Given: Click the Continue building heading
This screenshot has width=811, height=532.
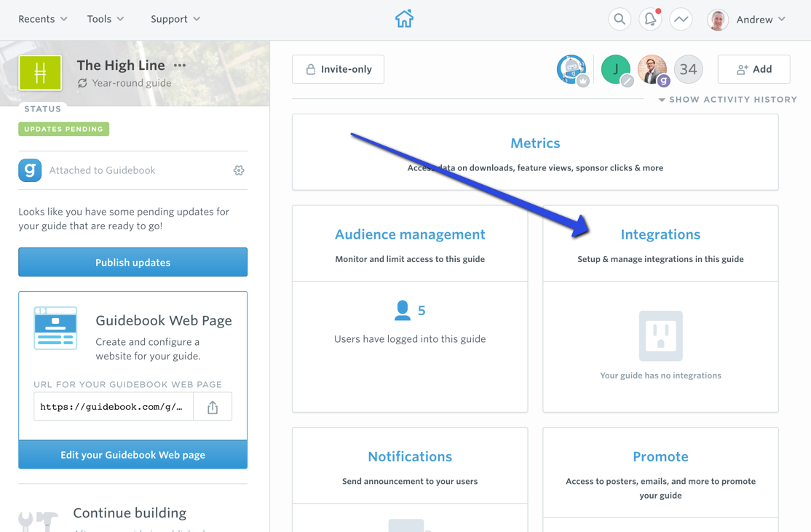Looking at the screenshot, I should click(x=130, y=513).
